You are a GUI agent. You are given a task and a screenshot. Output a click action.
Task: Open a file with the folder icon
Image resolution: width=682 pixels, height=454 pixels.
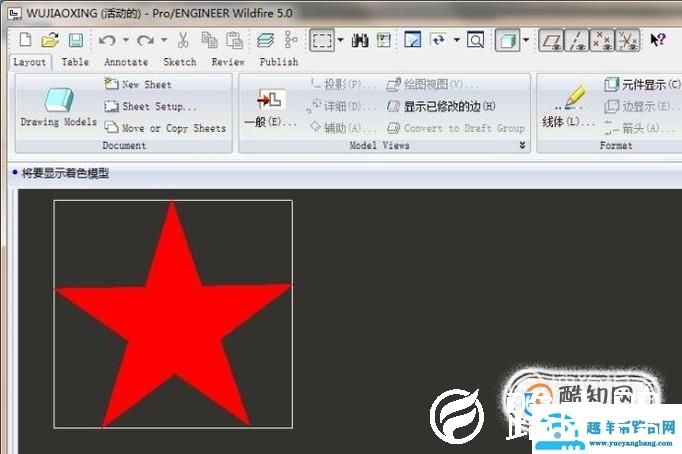50,40
